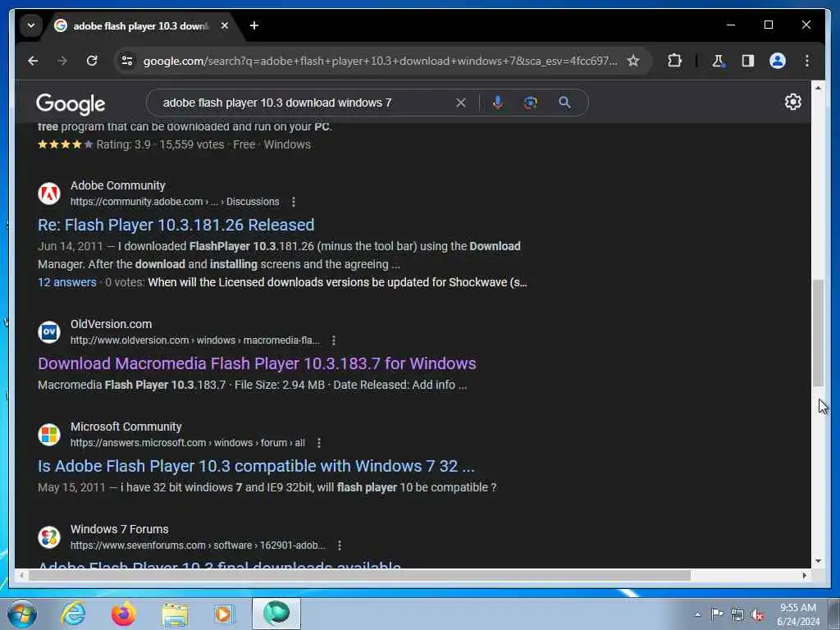Image resolution: width=840 pixels, height=630 pixels.
Task: Search by image with Lens icon
Action: click(x=531, y=103)
